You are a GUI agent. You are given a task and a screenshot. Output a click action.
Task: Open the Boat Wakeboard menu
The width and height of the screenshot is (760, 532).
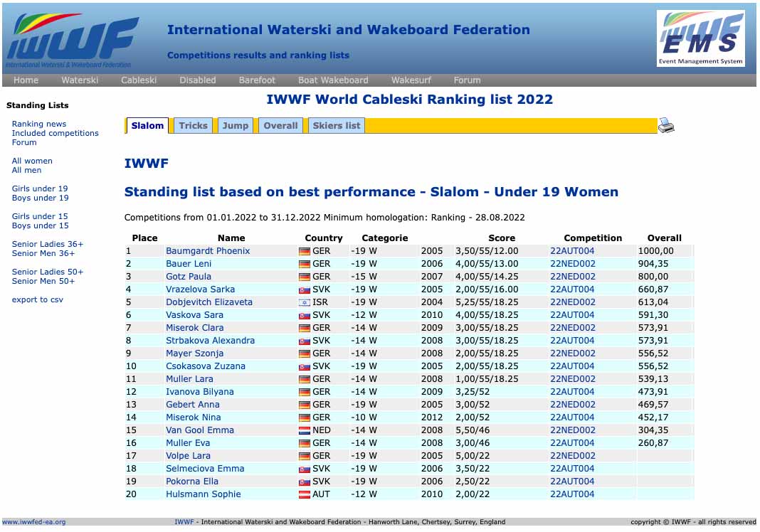pos(333,80)
